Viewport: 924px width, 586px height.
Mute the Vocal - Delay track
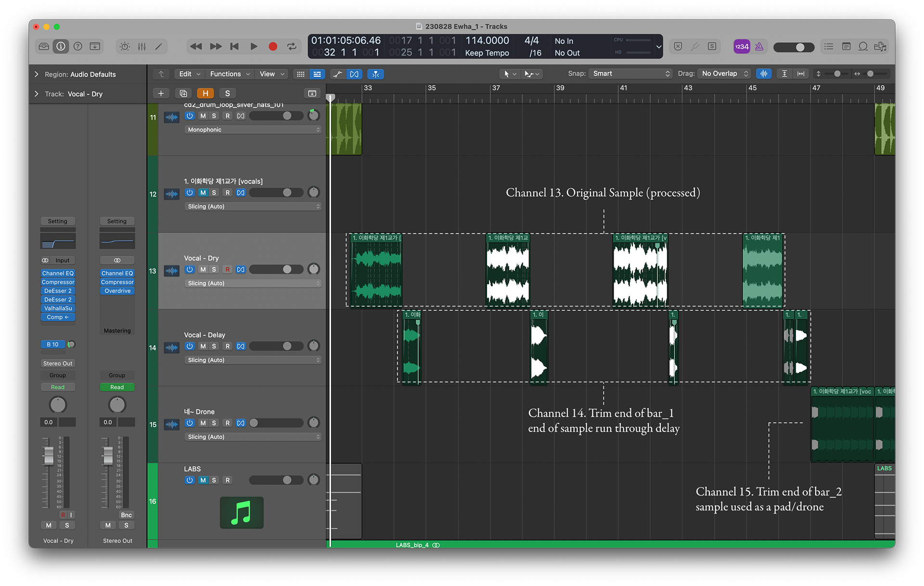tap(203, 346)
